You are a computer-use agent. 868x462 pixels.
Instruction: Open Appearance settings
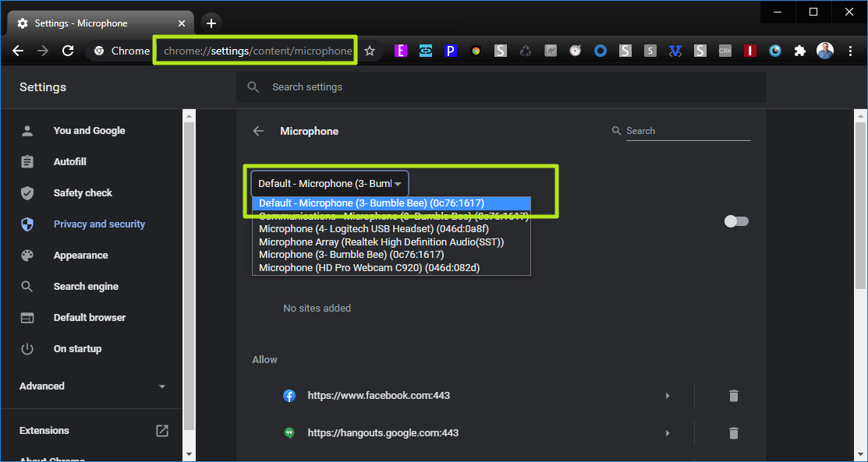(81, 255)
